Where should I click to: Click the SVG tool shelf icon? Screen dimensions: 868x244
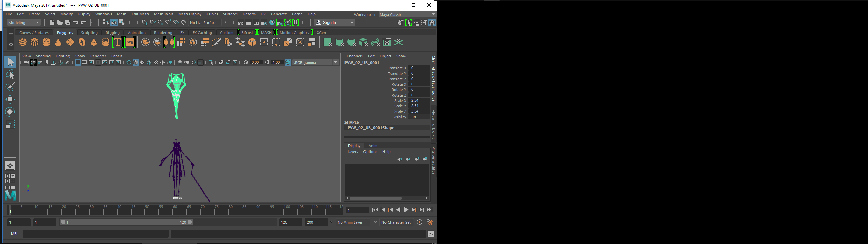pyautogui.click(x=130, y=42)
